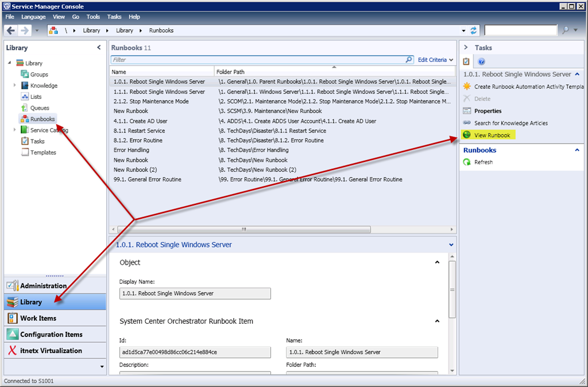This screenshot has width=588, height=387.
Task: Click the help question mark tab icon
Action: [481, 61]
